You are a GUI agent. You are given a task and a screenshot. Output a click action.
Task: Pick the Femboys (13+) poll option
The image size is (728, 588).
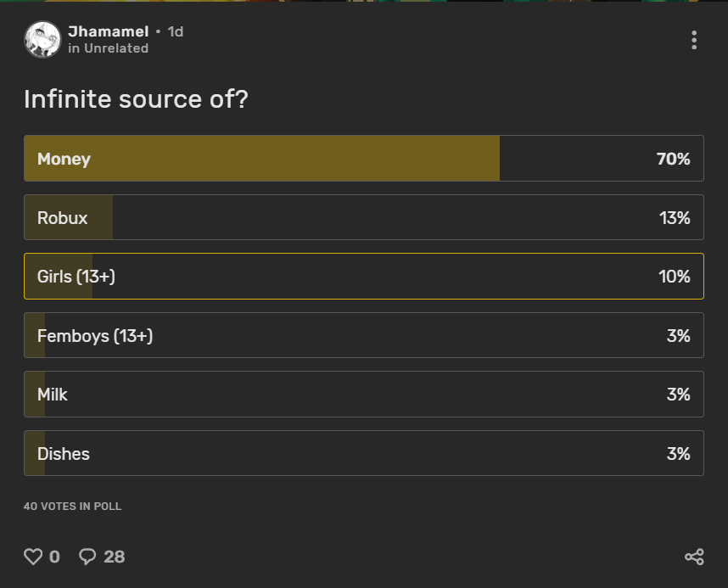pyautogui.click(x=363, y=336)
